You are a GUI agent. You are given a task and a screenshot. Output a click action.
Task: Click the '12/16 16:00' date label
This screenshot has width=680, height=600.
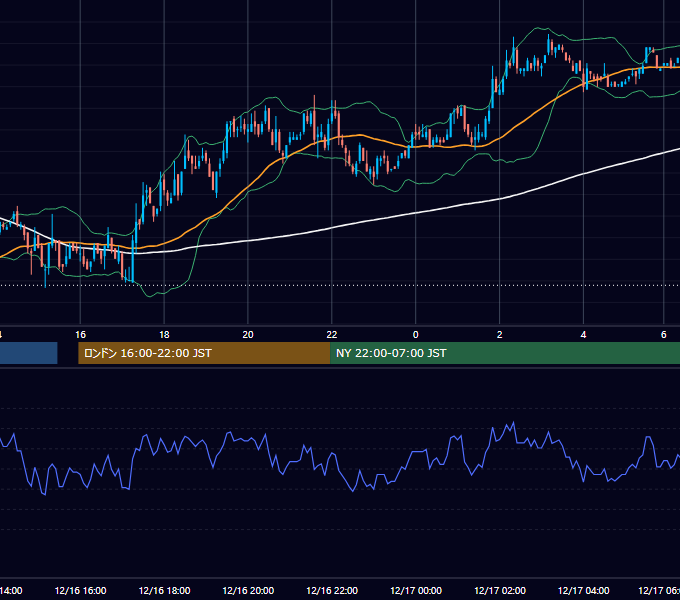80,590
